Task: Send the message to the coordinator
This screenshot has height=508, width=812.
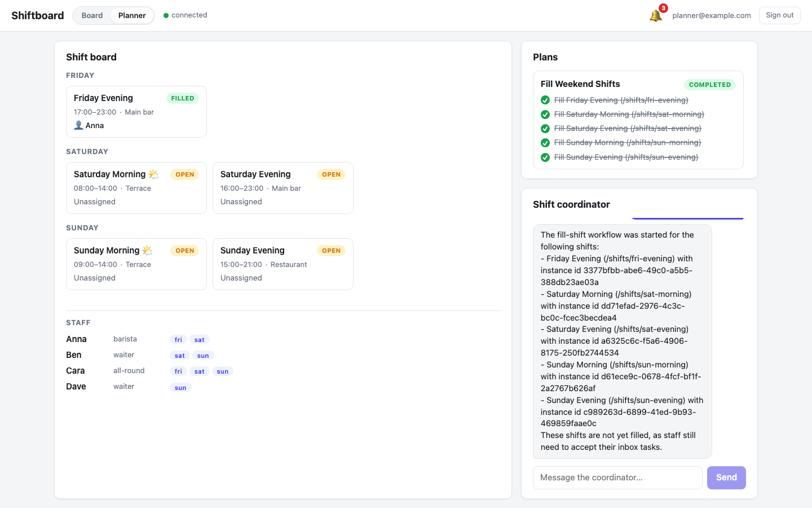Action: click(726, 478)
